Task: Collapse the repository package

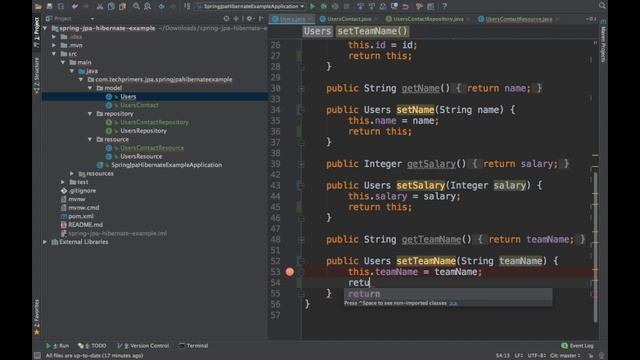Action: point(90,114)
